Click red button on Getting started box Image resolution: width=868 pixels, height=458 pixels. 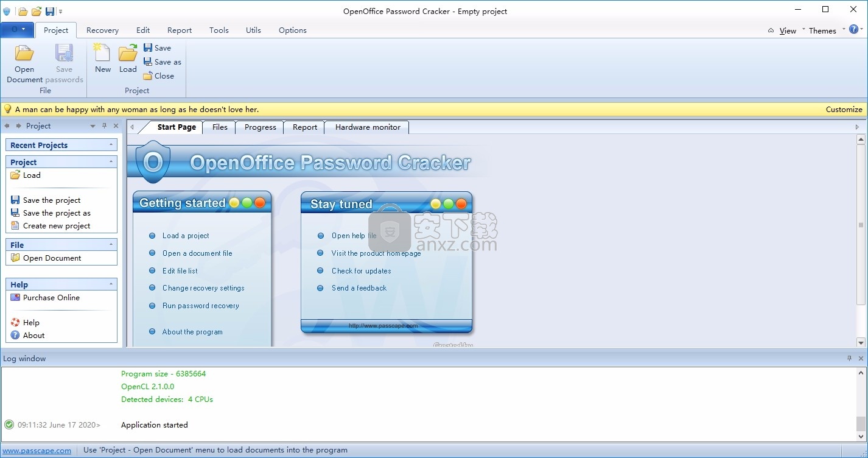[260, 203]
